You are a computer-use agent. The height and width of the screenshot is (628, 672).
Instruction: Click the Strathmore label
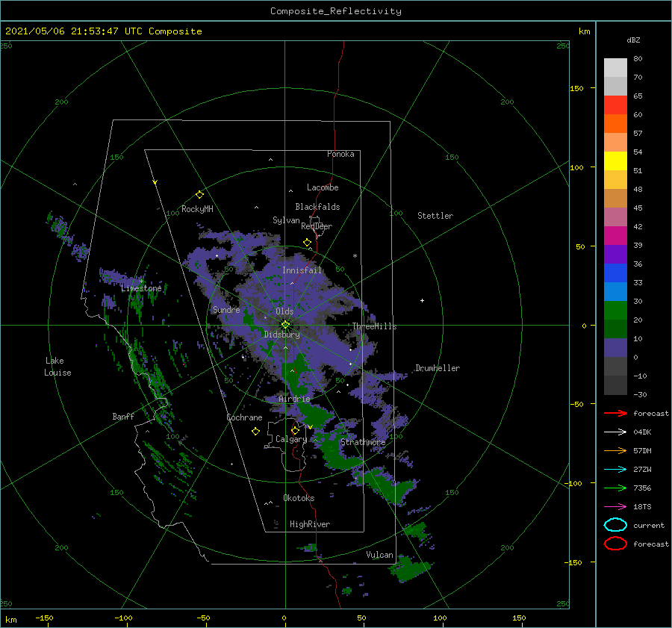point(363,442)
